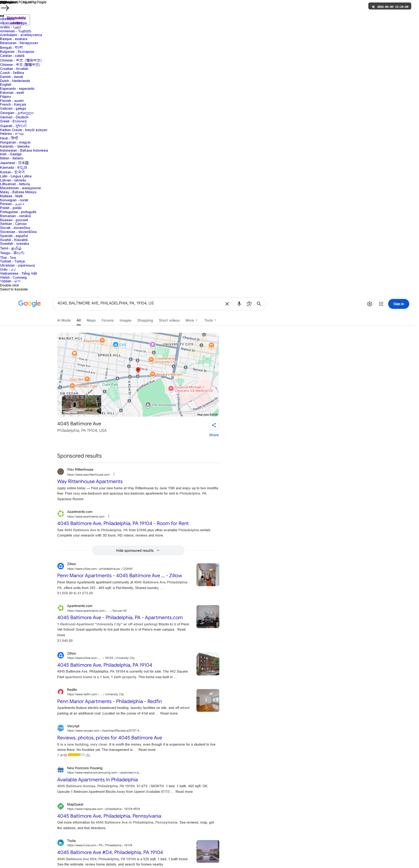Expand Read more on New Horizons snippet
This screenshot has height=868, width=419.
184,792
